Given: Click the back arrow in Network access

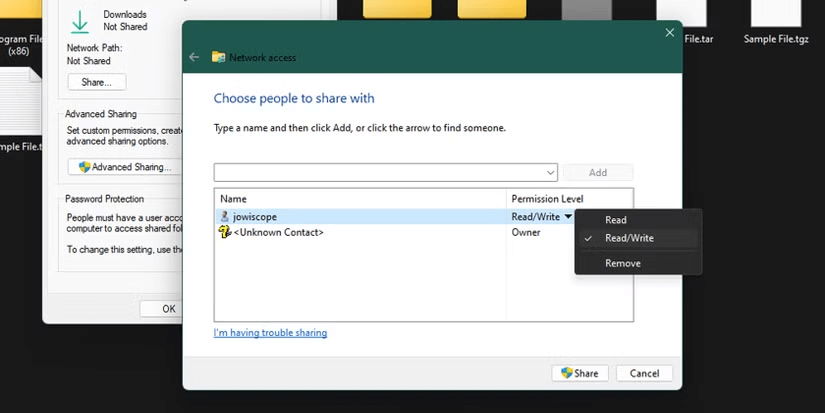Looking at the screenshot, I should 195,58.
